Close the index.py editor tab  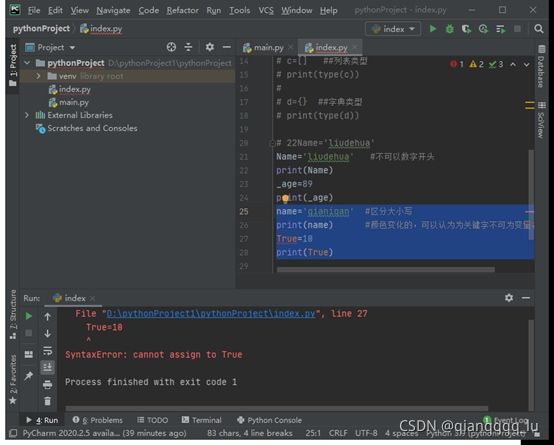click(x=355, y=47)
